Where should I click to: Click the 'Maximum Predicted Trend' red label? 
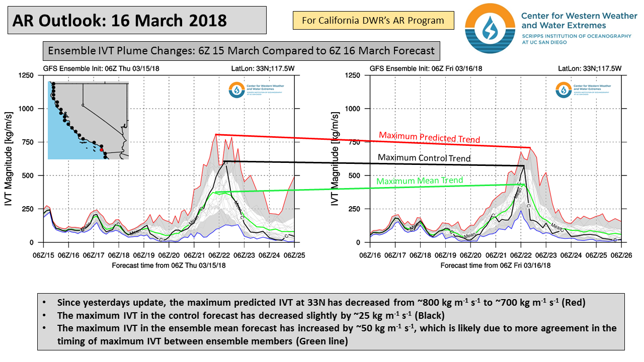429,136
